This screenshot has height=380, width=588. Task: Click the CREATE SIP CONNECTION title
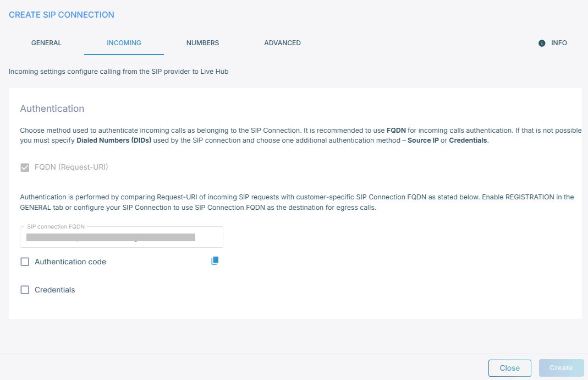coord(62,15)
